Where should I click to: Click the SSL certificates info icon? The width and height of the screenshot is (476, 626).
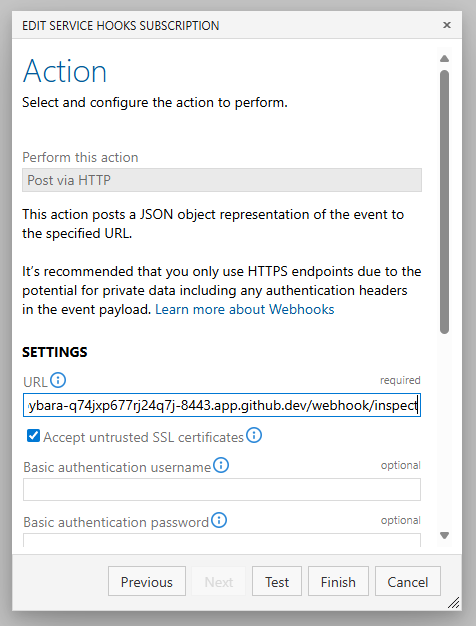coord(254,435)
